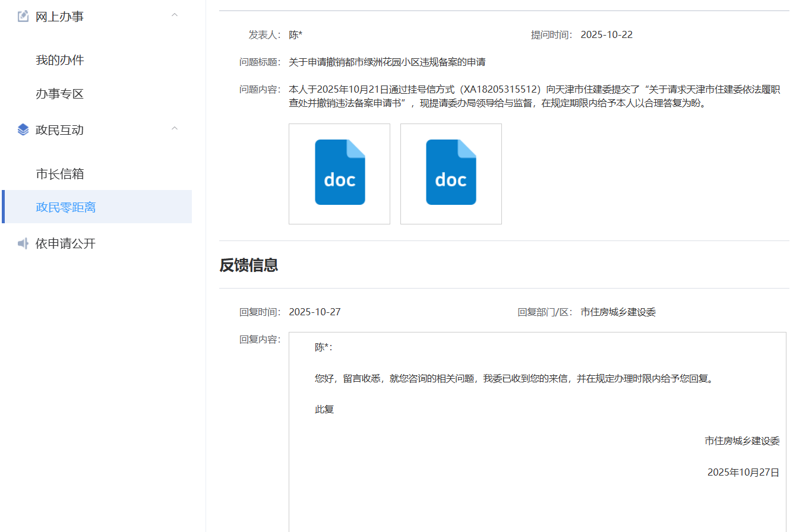
Task: Collapse the 政民互动 section chevron
Action: point(175,128)
